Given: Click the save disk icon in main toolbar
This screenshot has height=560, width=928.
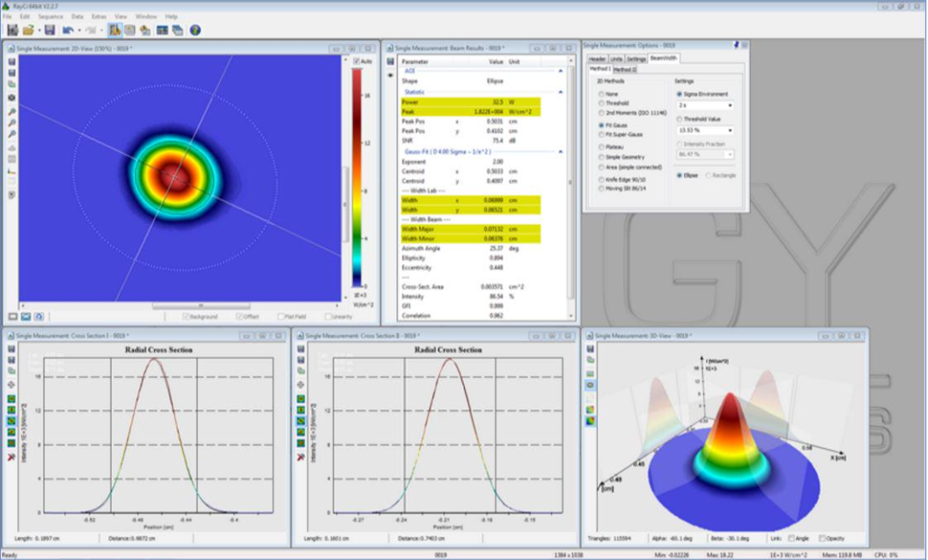Looking at the screenshot, I should coord(50,30).
